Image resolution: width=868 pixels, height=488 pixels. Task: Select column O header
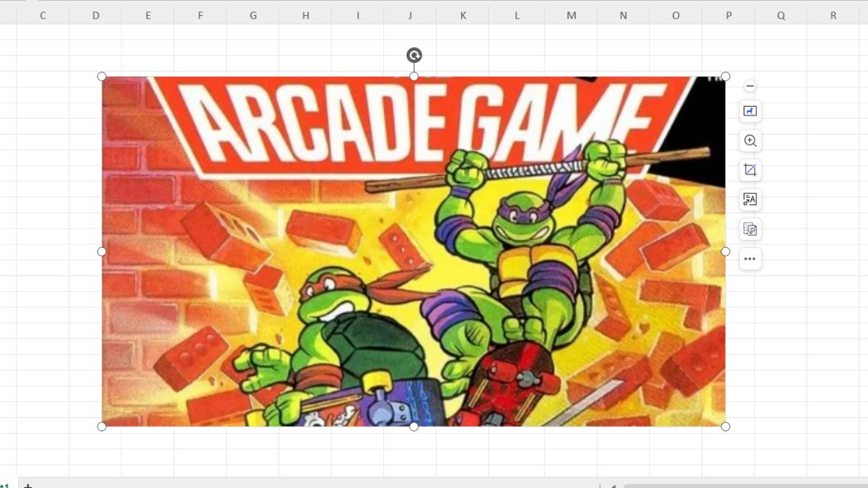click(676, 15)
